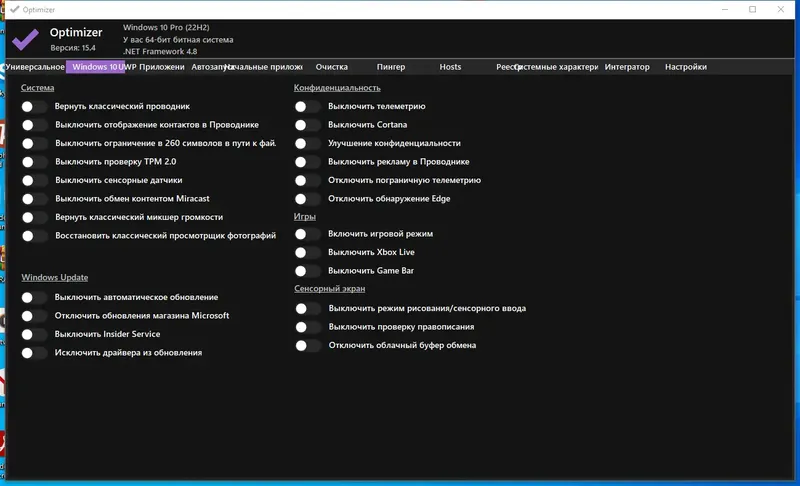This screenshot has width=800, height=486.
Task: Open the 'Hosts' tab
Action: pos(450,67)
